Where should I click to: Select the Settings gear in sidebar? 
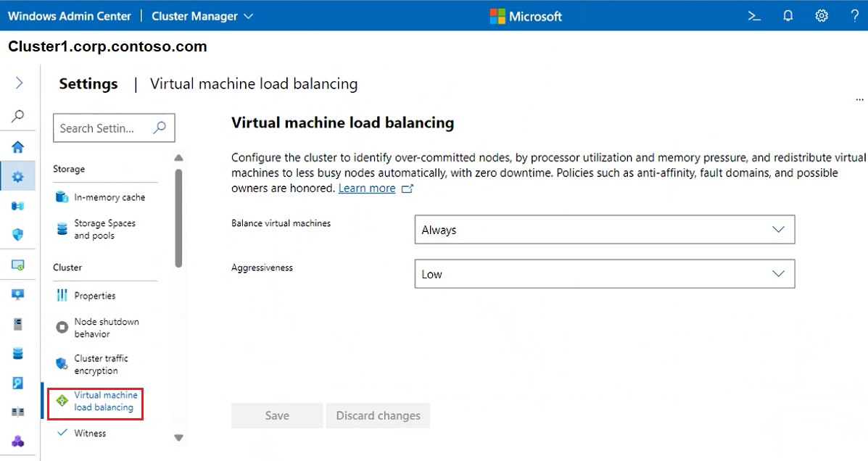17,177
